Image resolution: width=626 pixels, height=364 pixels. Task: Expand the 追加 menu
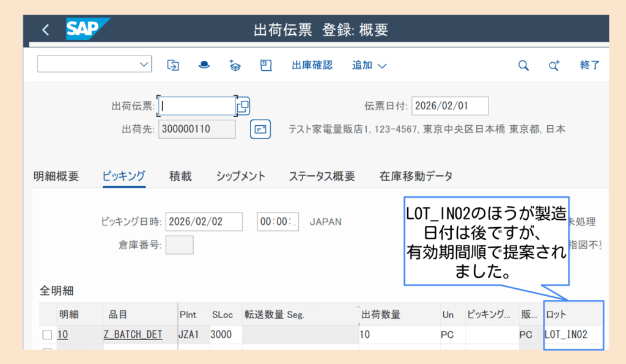click(x=369, y=65)
